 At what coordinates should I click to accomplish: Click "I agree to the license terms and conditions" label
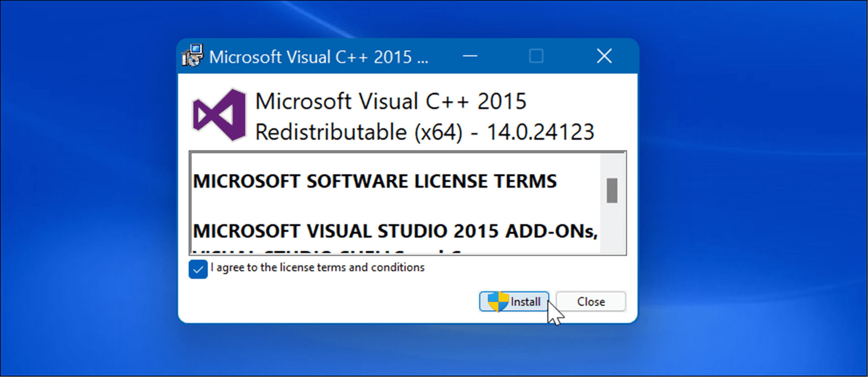click(317, 268)
